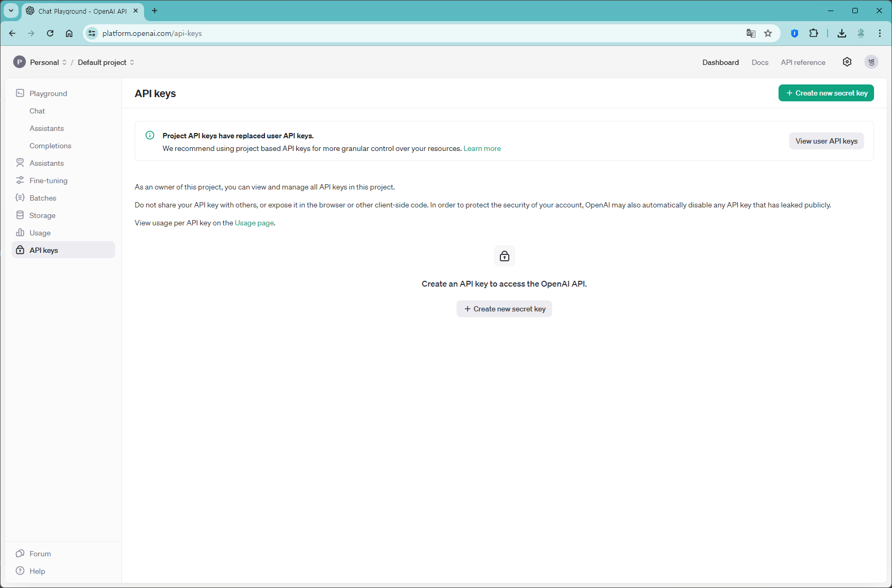Click the Learn more link
This screenshot has width=892, height=588.
(x=482, y=148)
